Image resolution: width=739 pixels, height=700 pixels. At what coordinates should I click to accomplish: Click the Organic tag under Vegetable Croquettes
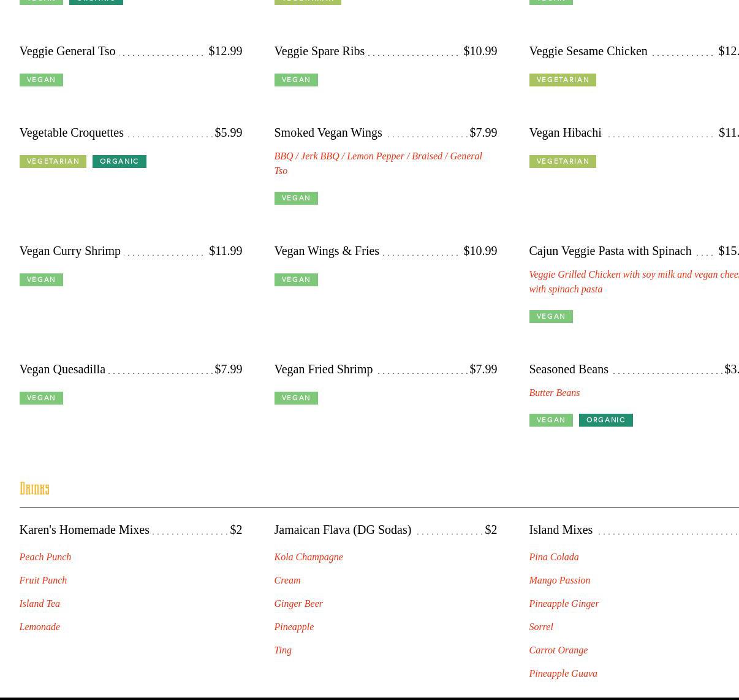tap(119, 161)
